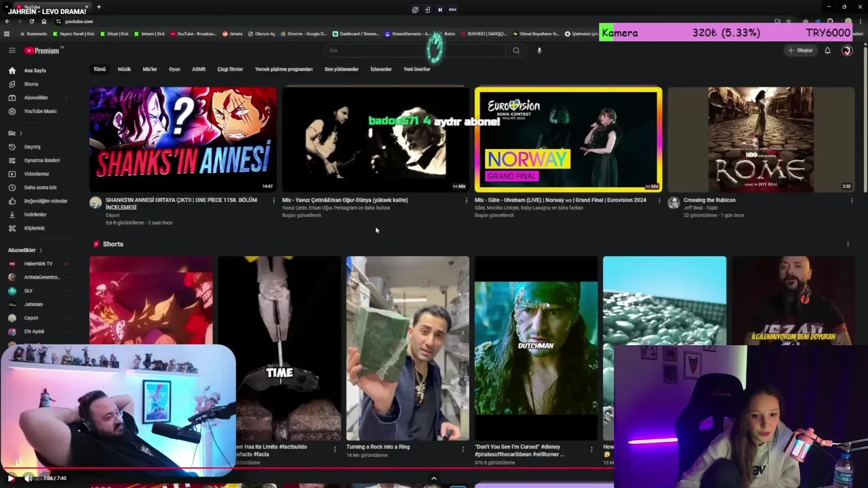Select the Yeni öneriler filter chip
The width and height of the screenshot is (868, 488).
[x=417, y=69]
